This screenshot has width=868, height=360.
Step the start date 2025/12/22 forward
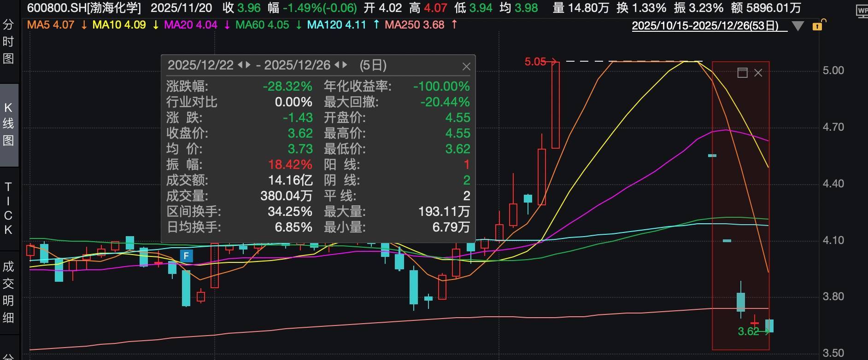pyautogui.click(x=248, y=65)
